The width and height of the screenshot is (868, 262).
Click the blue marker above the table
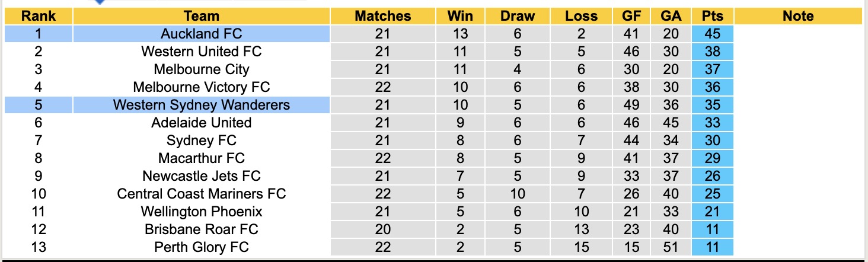tap(100, 2)
